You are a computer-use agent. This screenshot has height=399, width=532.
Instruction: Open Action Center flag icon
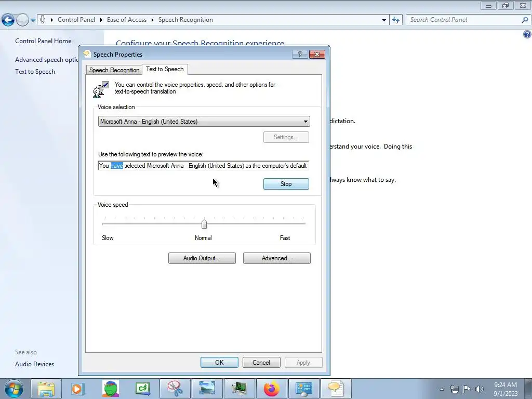pos(467,389)
